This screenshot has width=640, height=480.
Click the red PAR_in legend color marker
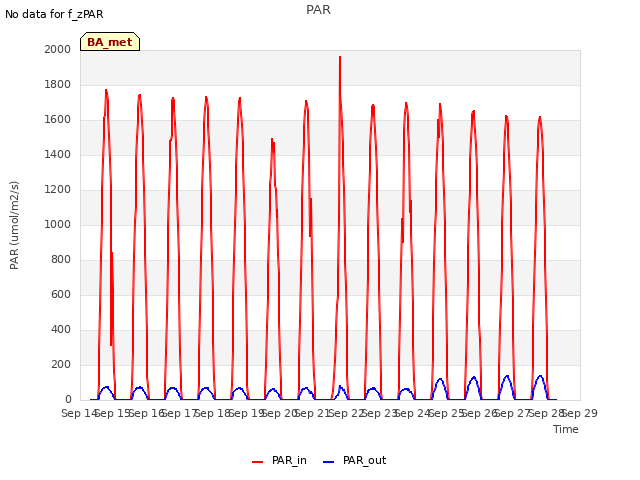click(258, 462)
